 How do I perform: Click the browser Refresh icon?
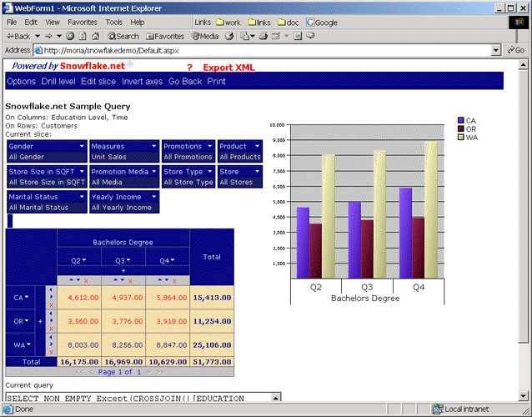pos(83,36)
